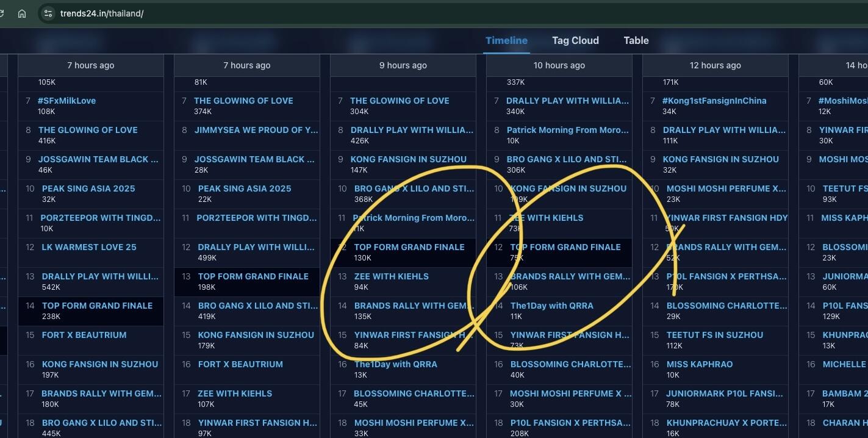Open DRALLY PLAY WITH WILLIA with 111K

pyautogui.click(x=725, y=130)
